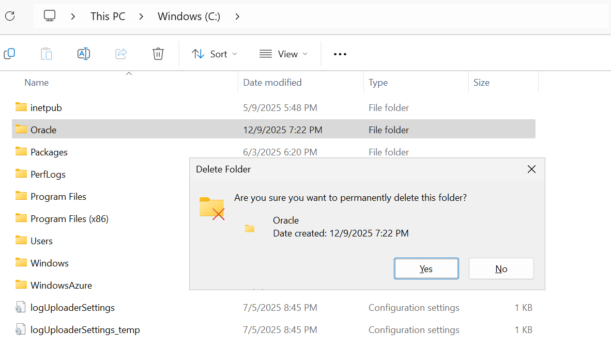Open the Sort dropdown menu
This screenshot has width=611, height=364.
(x=215, y=54)
